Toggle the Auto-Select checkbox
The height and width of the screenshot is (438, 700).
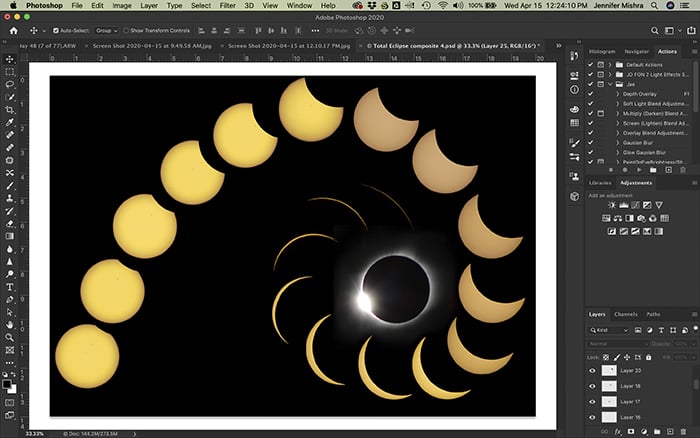(x=56, y=31)
